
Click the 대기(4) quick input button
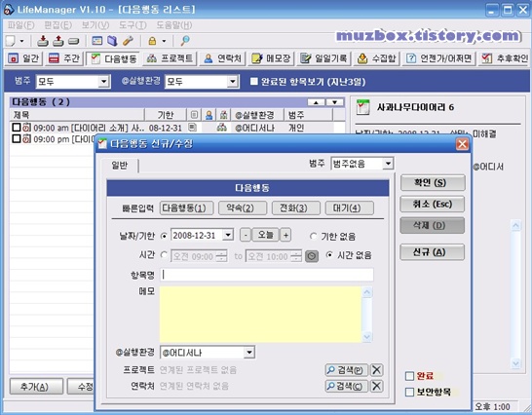(350, 208)
